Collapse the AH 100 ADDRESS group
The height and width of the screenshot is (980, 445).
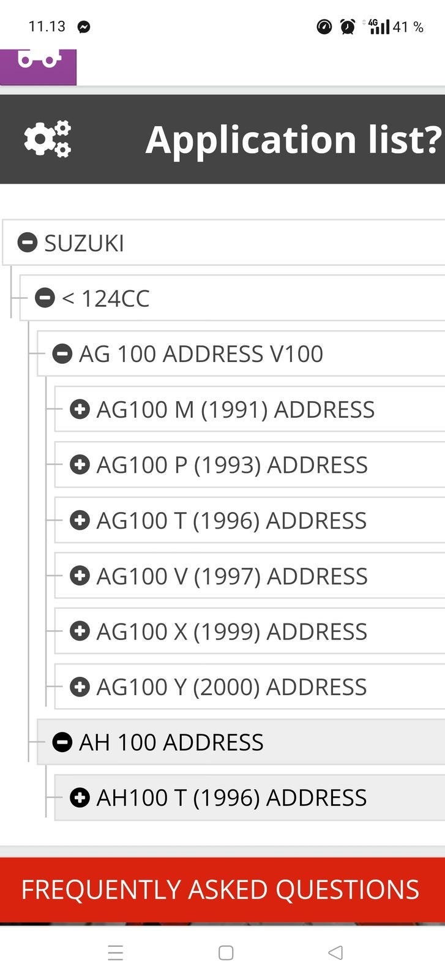click(62, 742)
